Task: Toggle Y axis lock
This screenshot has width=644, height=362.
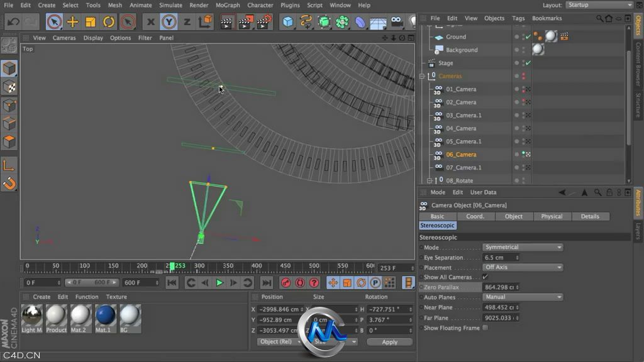Action: (169, 22)
